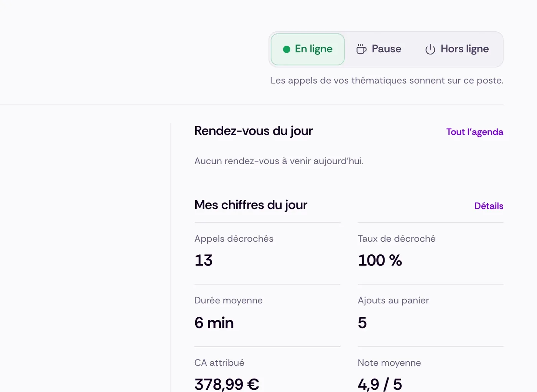
Task: Click the Taux de décroché label
Action: pos(397,239)
